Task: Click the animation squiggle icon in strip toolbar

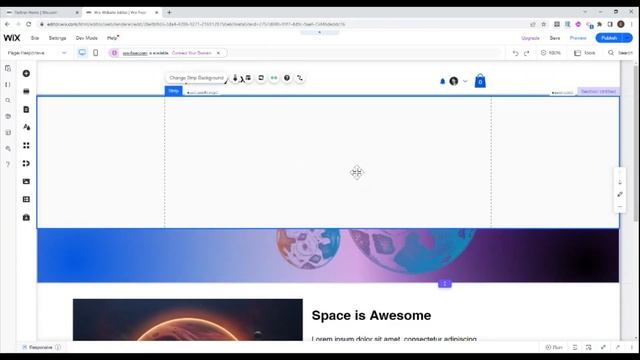Action: pos(300,78)
